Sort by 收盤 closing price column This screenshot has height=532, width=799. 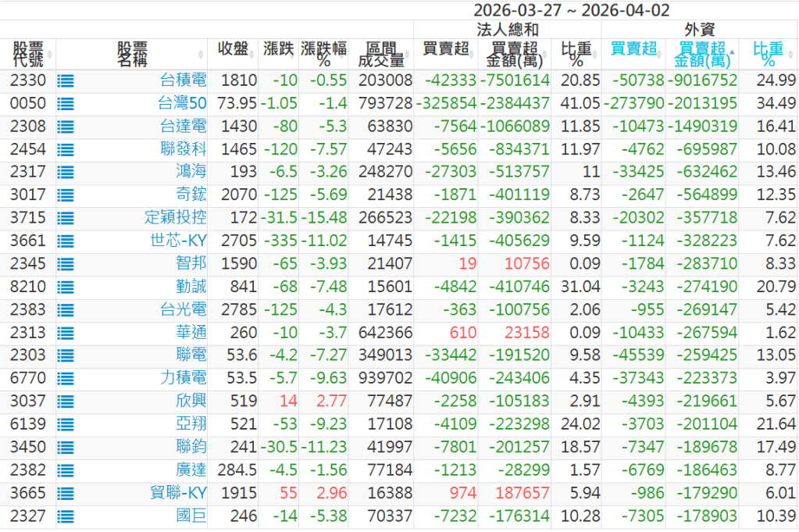234,49
